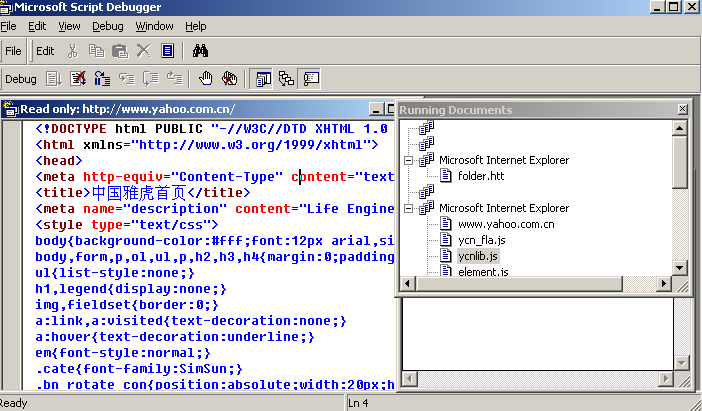702x411 pixels.
Task: Click the em{font-style:normal;} line
Action: tap(123, 353)
